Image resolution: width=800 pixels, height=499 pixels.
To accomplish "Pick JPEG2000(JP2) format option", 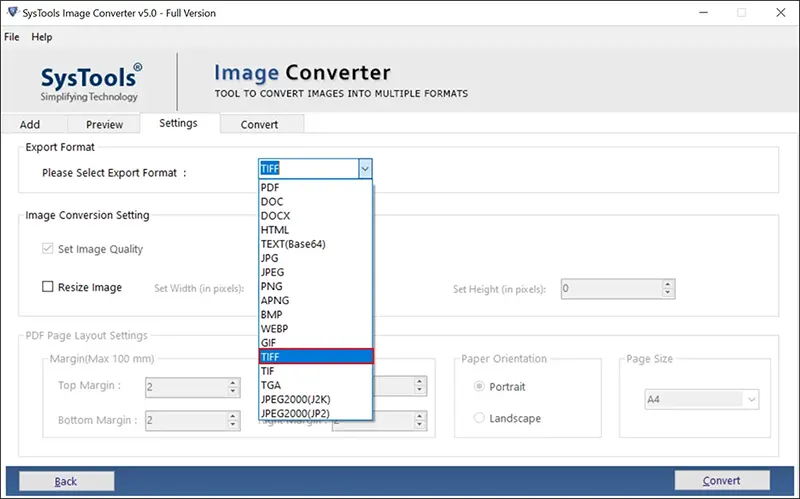I will [x=315, y=413].
